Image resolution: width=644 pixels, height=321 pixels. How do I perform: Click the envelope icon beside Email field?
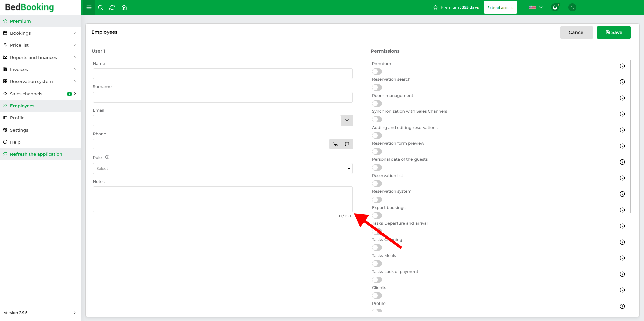click(347, 120)
